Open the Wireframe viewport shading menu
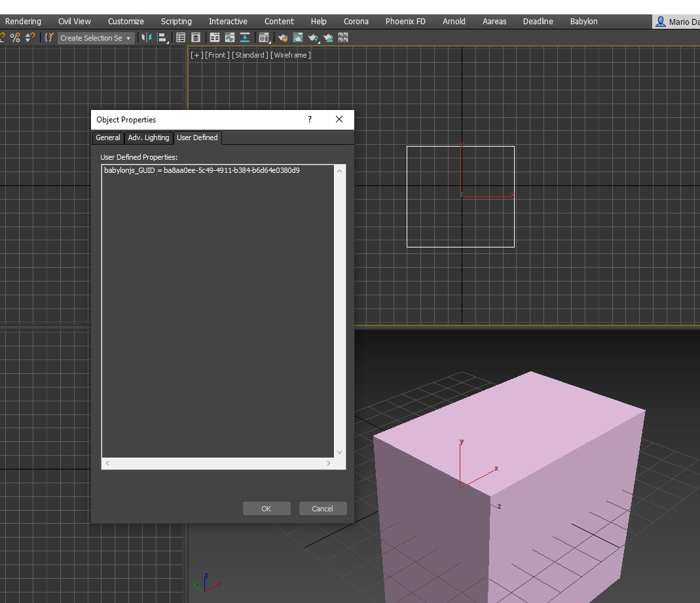 (x=291, y=55)
